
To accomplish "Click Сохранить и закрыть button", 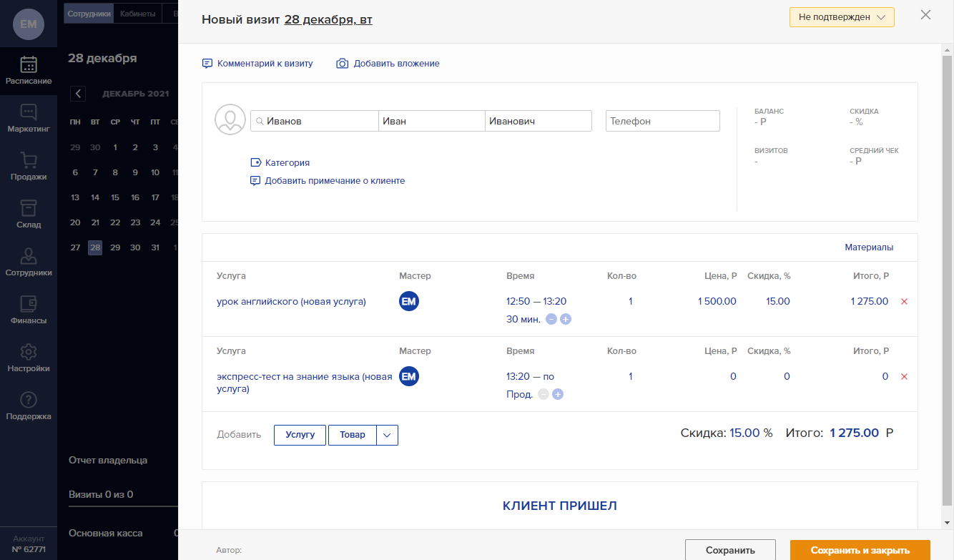I will 860,550.
